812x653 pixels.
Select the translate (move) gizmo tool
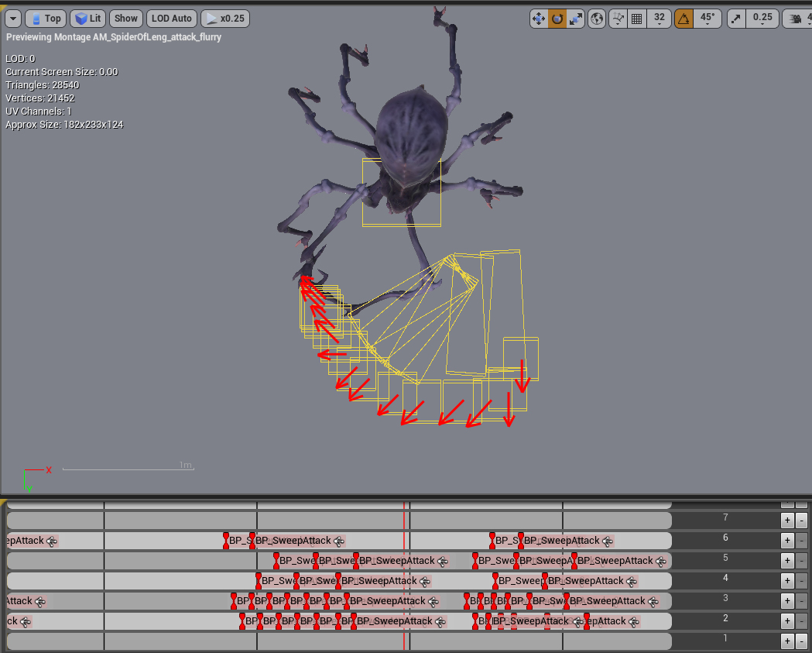coord(539,19)
